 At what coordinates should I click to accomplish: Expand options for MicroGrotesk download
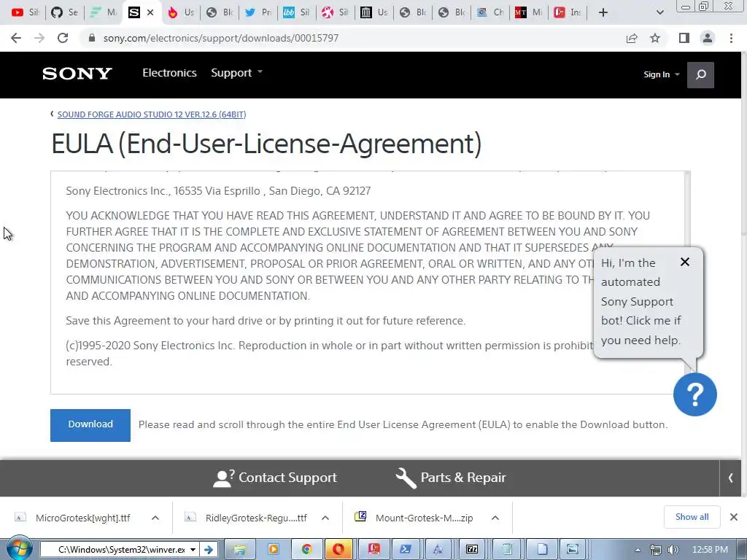[155, 518]
